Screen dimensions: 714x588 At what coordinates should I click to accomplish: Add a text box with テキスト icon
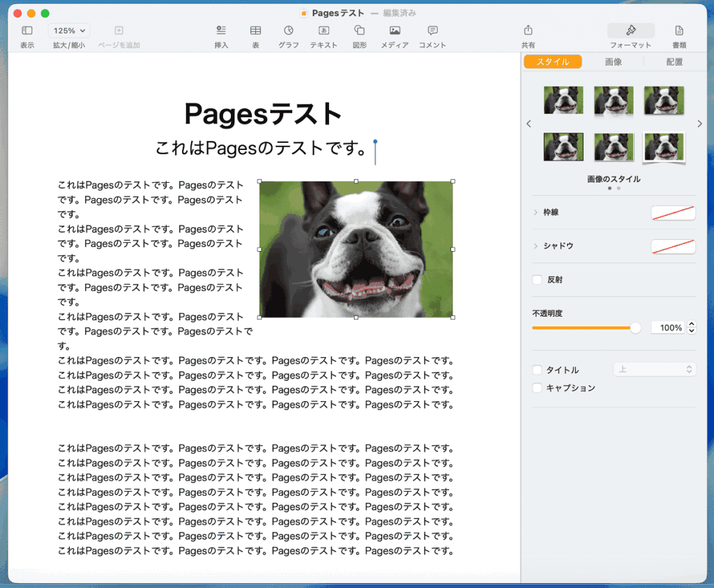tap(324, 31)
